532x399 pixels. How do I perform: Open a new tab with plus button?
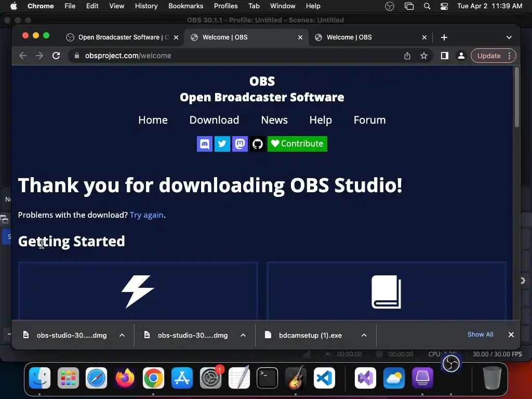tap(444, 37)
